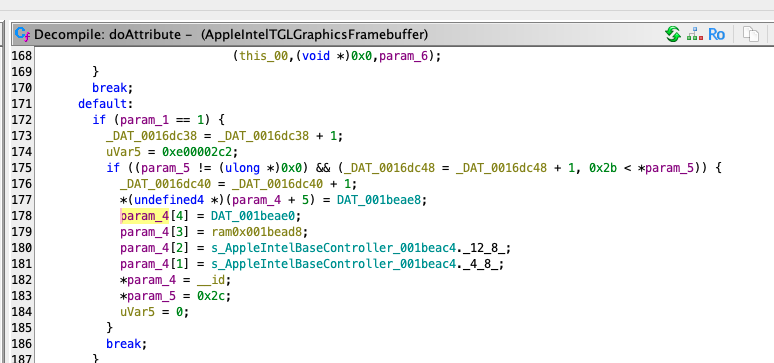The height and width of the screenshot is (363, 774).
Task: Select 'default:' label on line 171
Action: [x=106, y=104]
